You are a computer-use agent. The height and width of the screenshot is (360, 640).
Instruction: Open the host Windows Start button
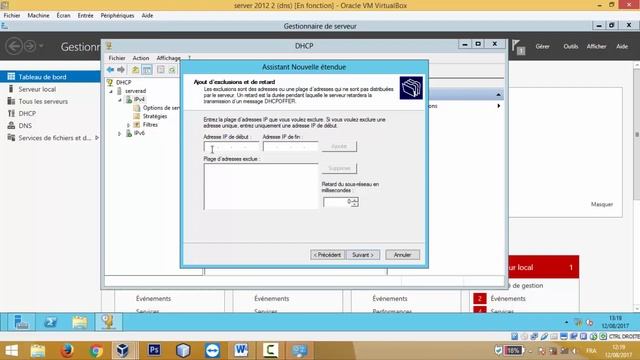[x=11, y=351]
